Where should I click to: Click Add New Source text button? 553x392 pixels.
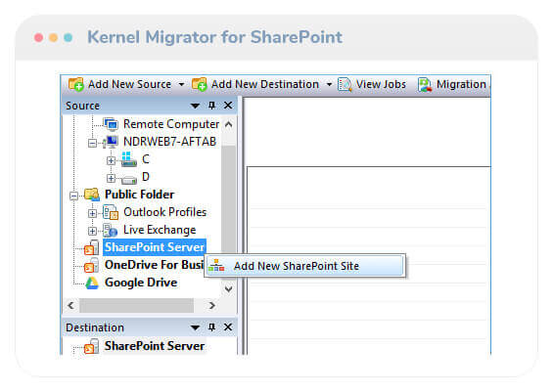(x=129, y=84)
